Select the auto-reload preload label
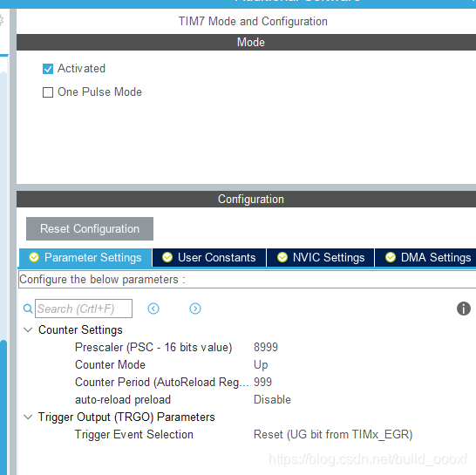 click(x=123, y=400)
